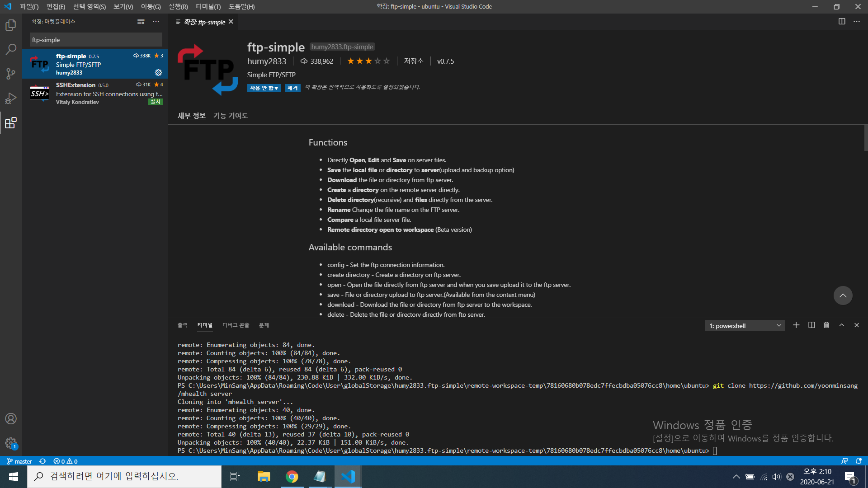This screenshot has width=868, height=488.
Task: Split the terminal pane
Action: [811, 325]
